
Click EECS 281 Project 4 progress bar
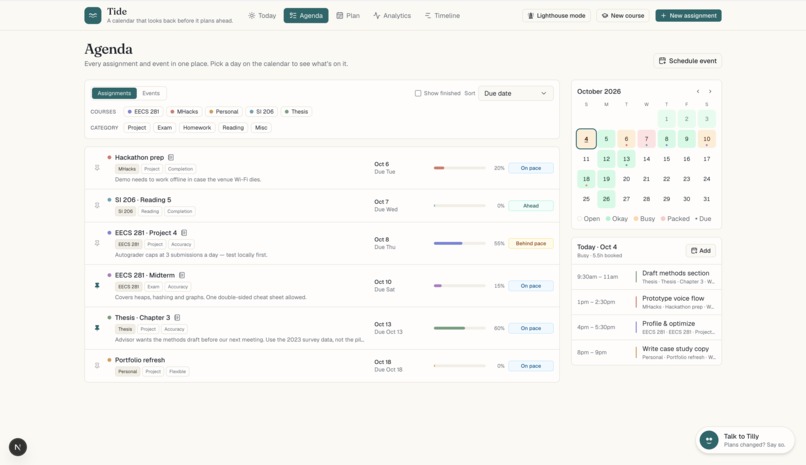pyautogui.click(x=460, y=244)
